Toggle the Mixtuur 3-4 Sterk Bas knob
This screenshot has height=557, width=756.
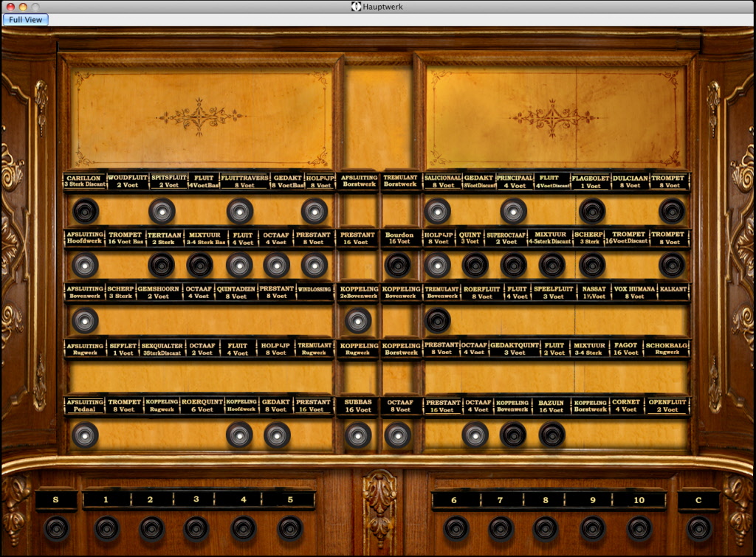(x=199, y=265)
